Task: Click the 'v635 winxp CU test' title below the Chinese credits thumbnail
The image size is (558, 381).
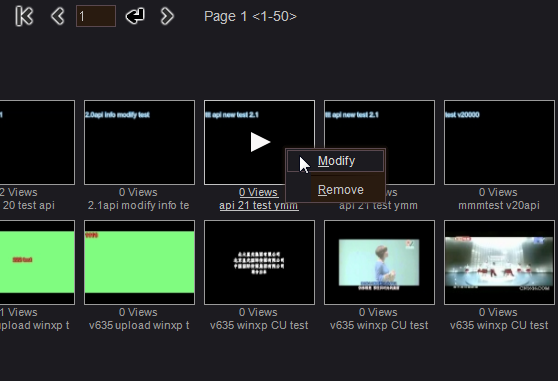Action: click(259, 326)
